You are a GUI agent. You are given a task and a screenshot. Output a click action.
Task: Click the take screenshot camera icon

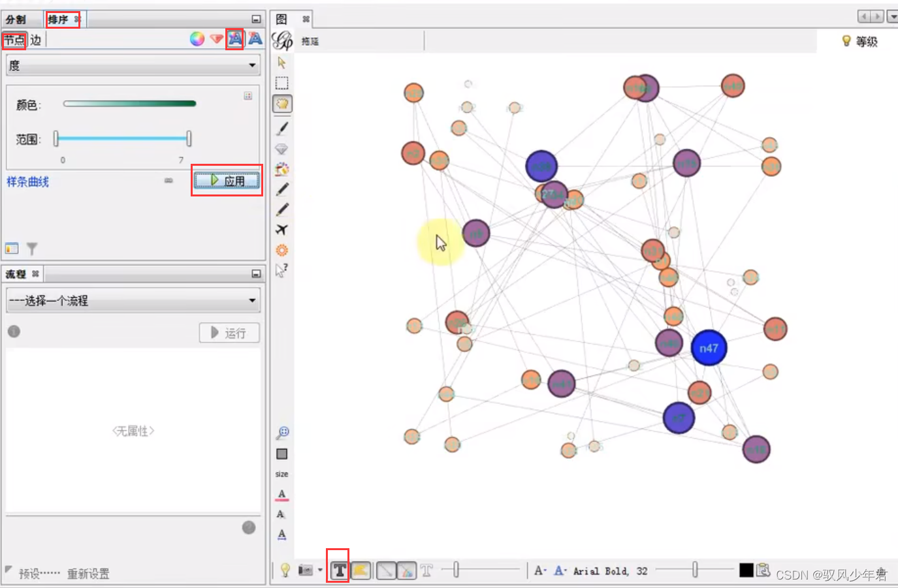click(x=305, y=570)
